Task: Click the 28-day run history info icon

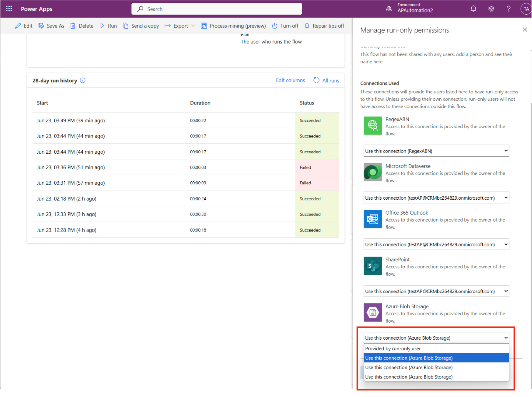Action: [83, 80]
